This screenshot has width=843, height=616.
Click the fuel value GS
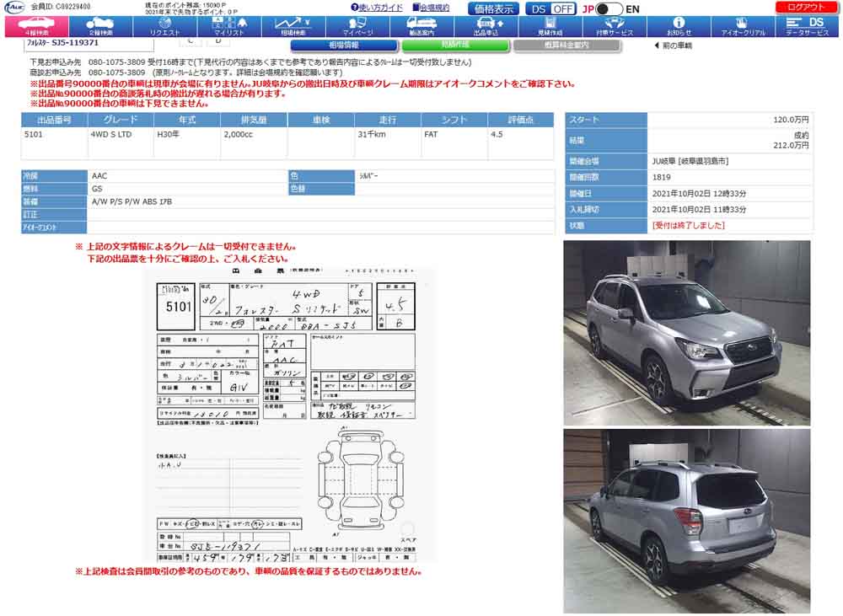(x=97, y=189)
